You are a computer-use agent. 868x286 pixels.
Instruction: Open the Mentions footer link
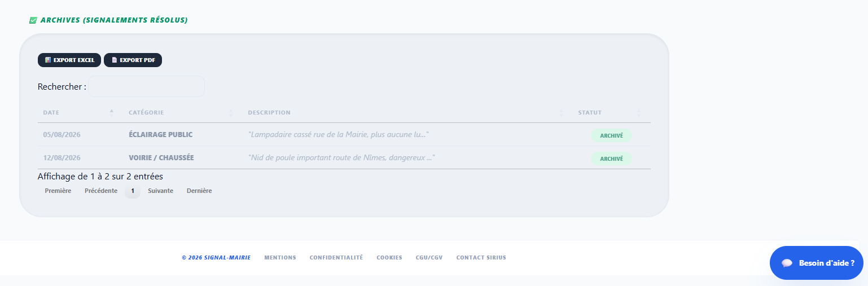(x=280, y=258)
